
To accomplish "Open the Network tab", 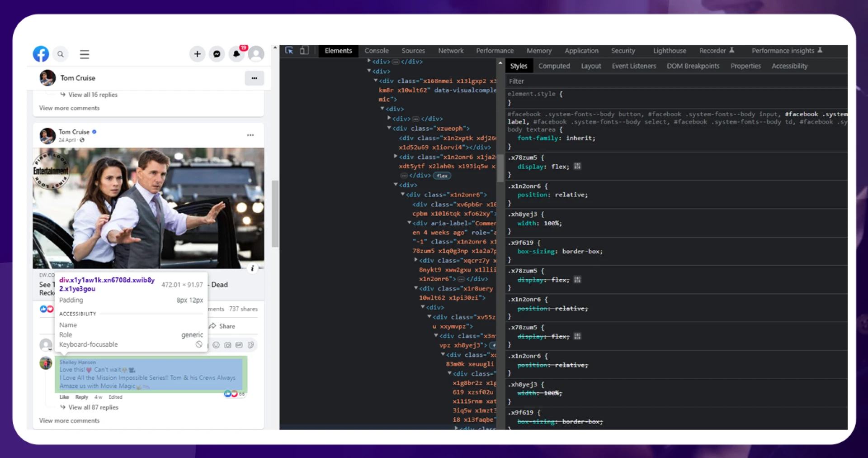I will 451,51.
